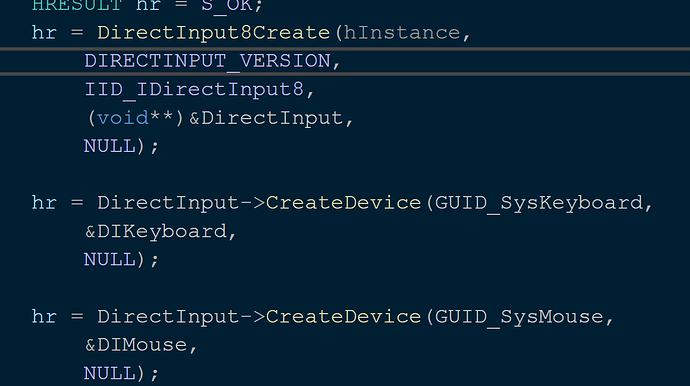The height and width of the screenshot is (386, 690).
Task: Click the &DIMouse argument
Action: [136, 345]
